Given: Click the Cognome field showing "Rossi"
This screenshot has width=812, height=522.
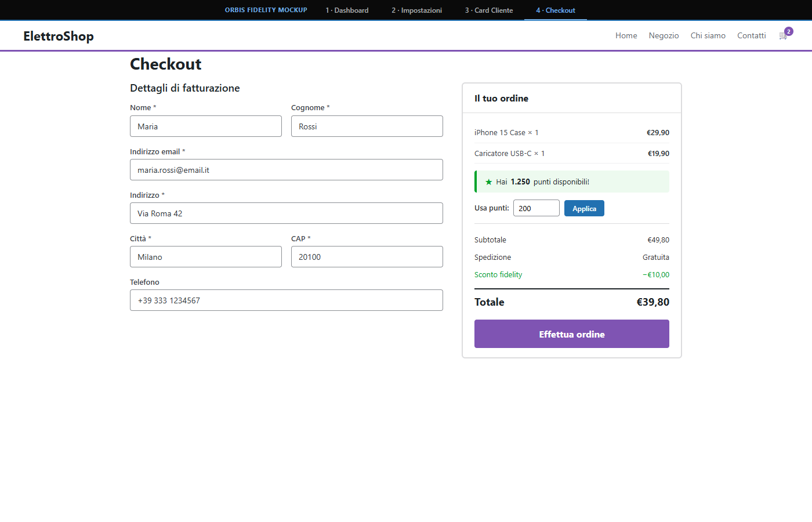Looking at the screenshot, I should pyautogui.click(x=367, y=126).
